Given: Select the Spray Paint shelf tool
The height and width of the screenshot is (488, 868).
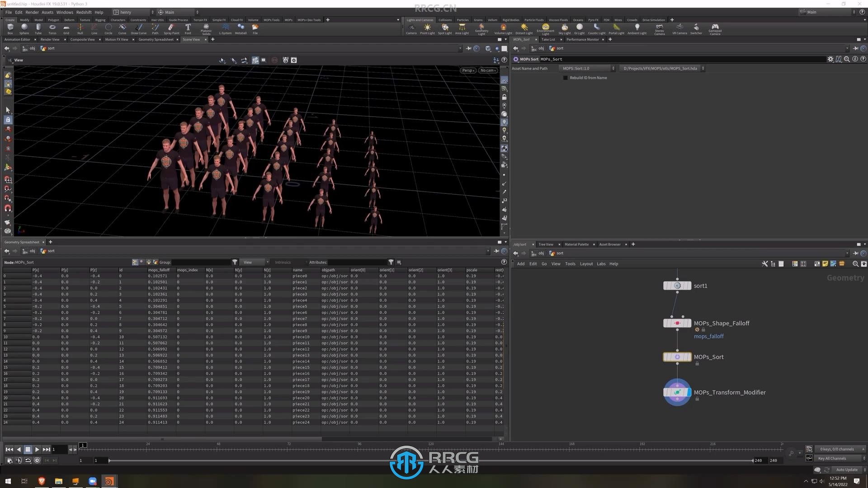Looking at the screenshot, I should (171, 29).
